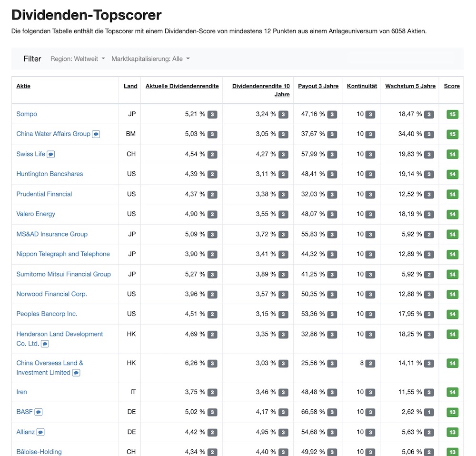Select payout 57,99 % in Swiss Life row
The width and height of the screenshot is (476, 456).
pyautogui.click(x=313, y=154)
